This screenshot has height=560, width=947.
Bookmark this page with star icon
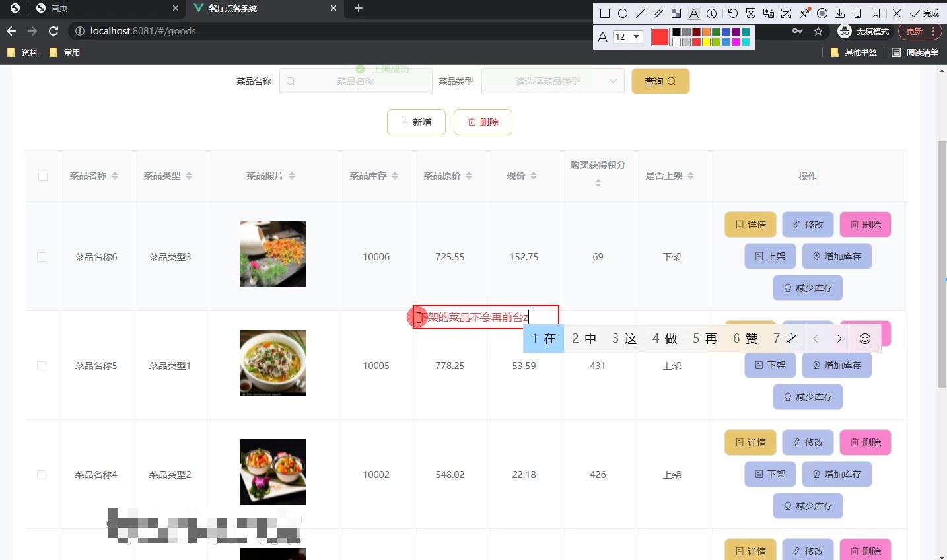[x=818, y=31]
